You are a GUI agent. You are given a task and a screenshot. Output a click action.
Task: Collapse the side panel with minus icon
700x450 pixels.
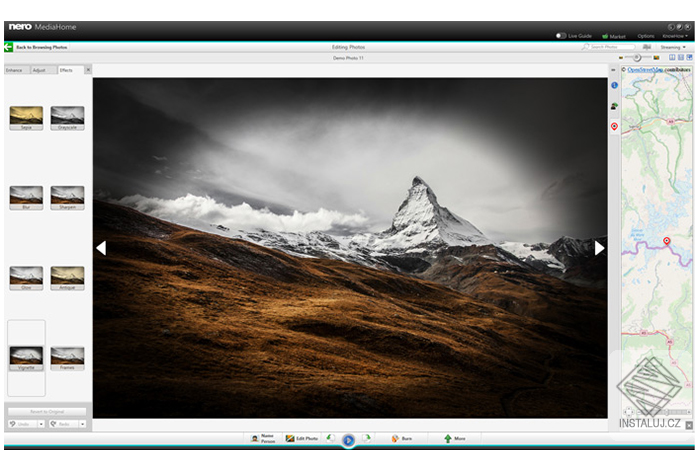(x=614, y=70)
